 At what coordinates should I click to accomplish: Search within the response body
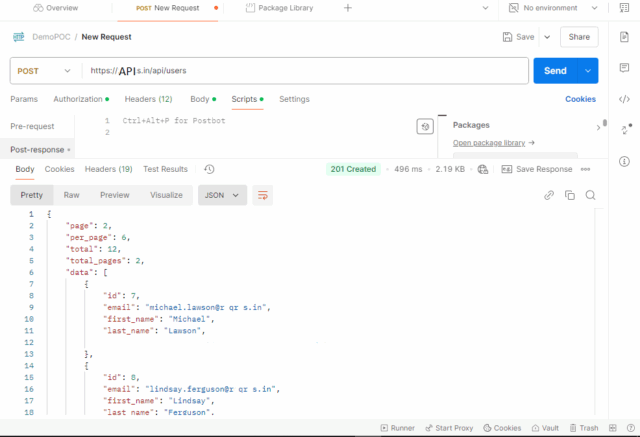click(x=590, y=195)
